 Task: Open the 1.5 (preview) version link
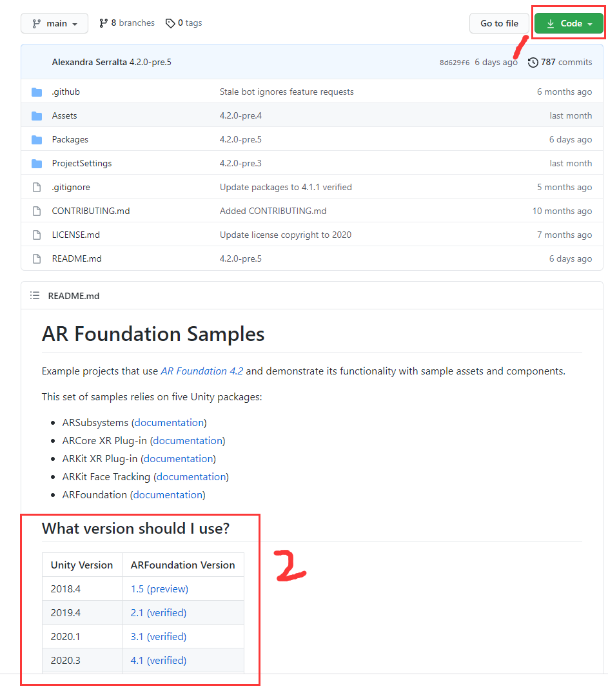click(x=159, y=588)
